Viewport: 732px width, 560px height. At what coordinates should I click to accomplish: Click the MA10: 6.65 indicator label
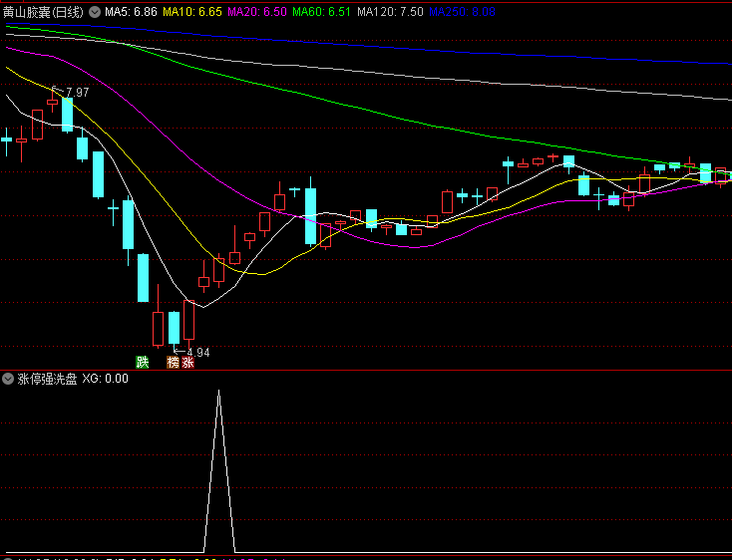click(x=191, y=12)
